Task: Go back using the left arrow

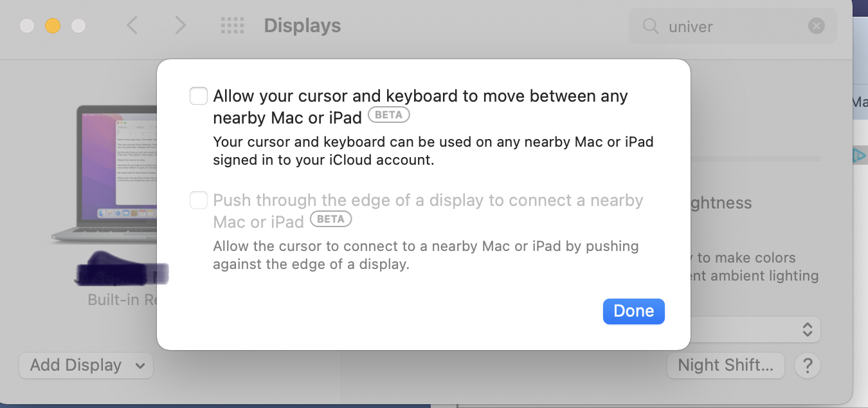Action: tap(132, 26)
